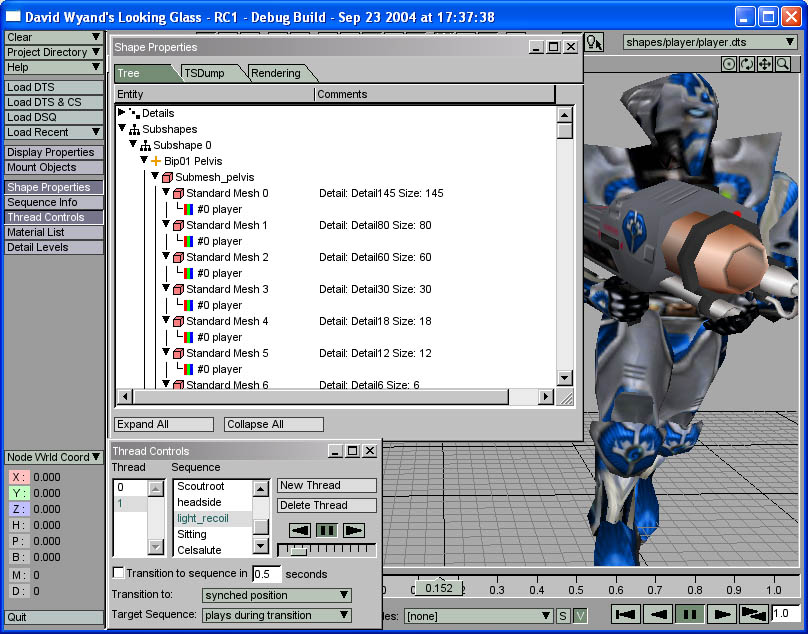Open the Rendering tab
Viewport: 808px width, 634px height.
pyautogui.click(x=276, y=73)
